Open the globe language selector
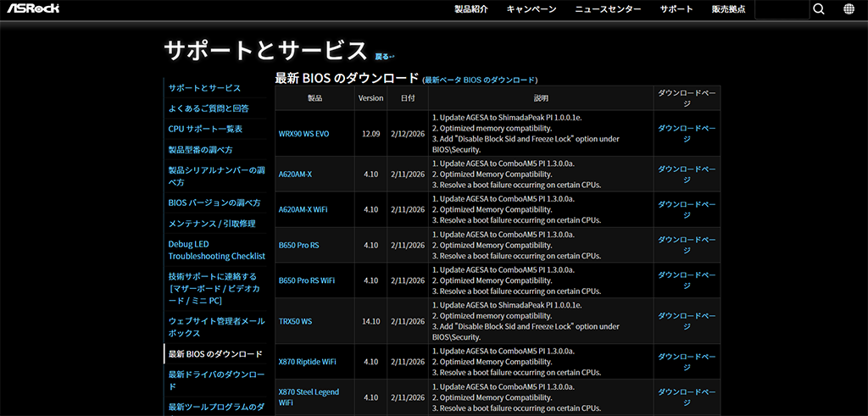 point(849,9)
